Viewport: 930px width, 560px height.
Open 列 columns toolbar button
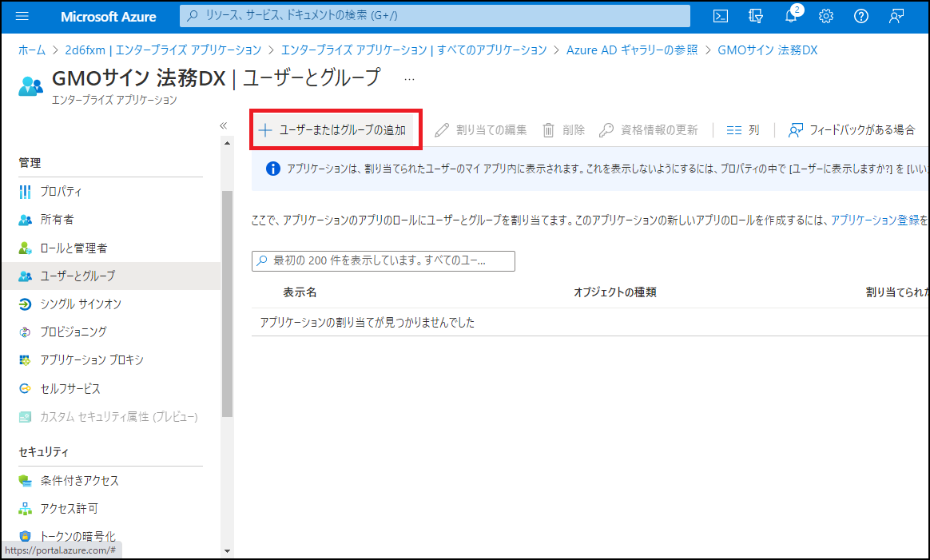click(x=742, y=130)
